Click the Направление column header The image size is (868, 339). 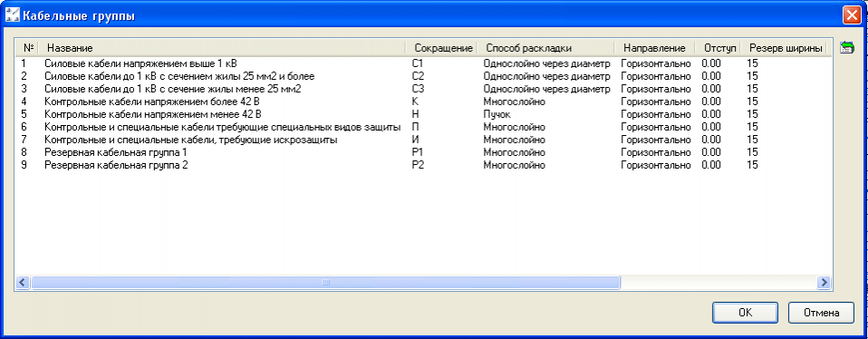coord(655,48)
